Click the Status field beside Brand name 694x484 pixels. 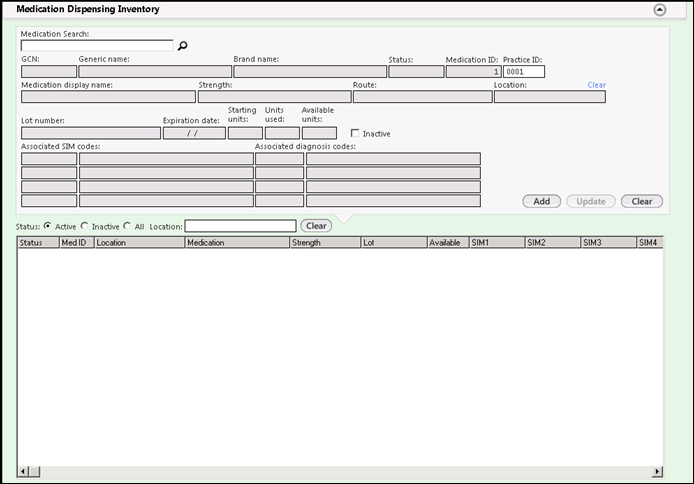click(416, 72)
